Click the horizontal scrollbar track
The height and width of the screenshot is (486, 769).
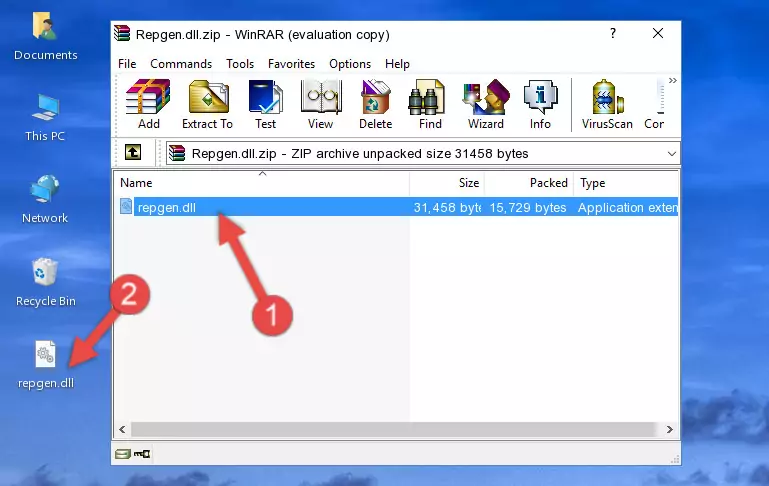coord(394,430)
